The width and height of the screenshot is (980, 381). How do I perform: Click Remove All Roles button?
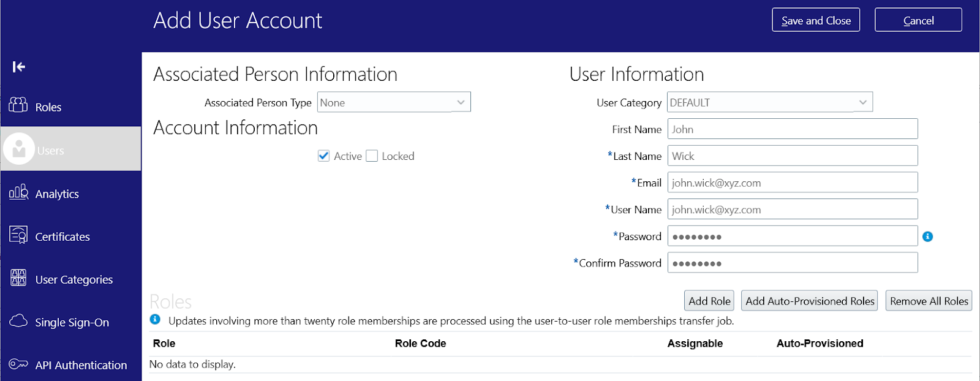[929, 301]
